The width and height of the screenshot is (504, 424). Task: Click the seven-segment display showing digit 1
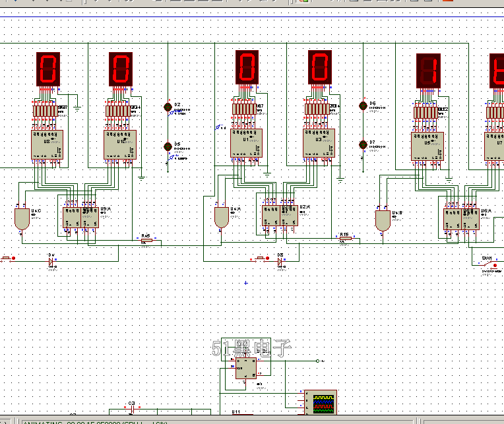(x=428, y=71)
